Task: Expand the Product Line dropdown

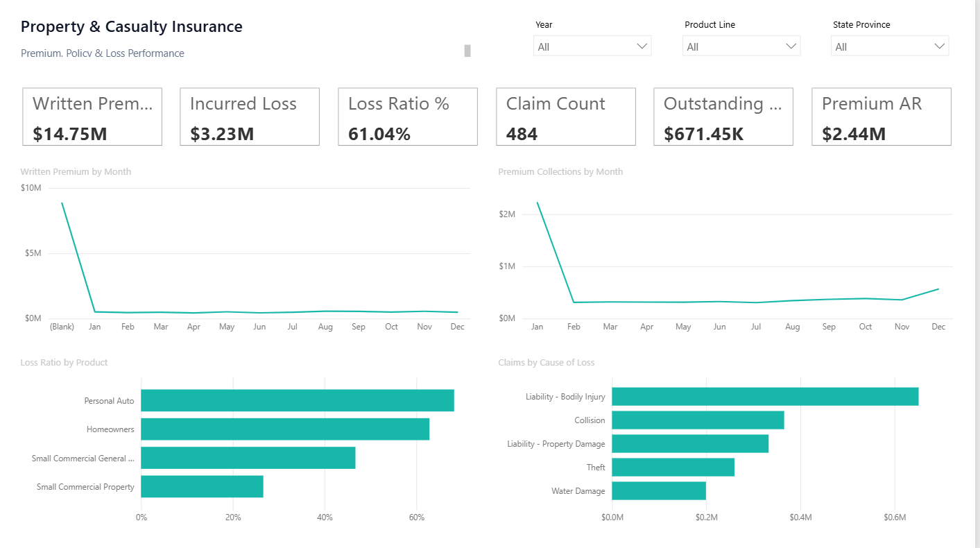Action: (741, 46)
